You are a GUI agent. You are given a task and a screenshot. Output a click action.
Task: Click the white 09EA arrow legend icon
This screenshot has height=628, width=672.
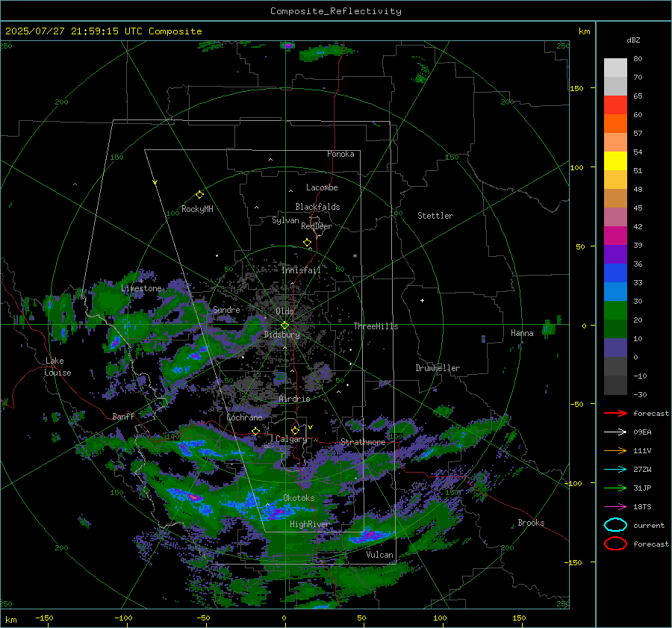click(x=615, y=432)
